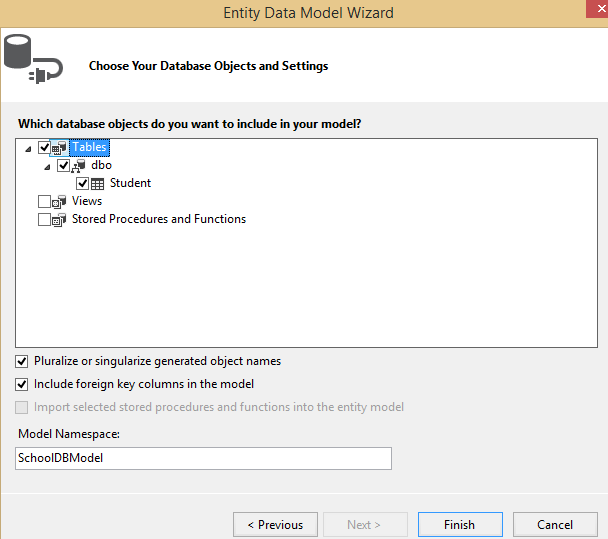Click the disabled Import selected stored procedures checkbox
The height and width of the screenshot is (539, 608).
(22, 408)
